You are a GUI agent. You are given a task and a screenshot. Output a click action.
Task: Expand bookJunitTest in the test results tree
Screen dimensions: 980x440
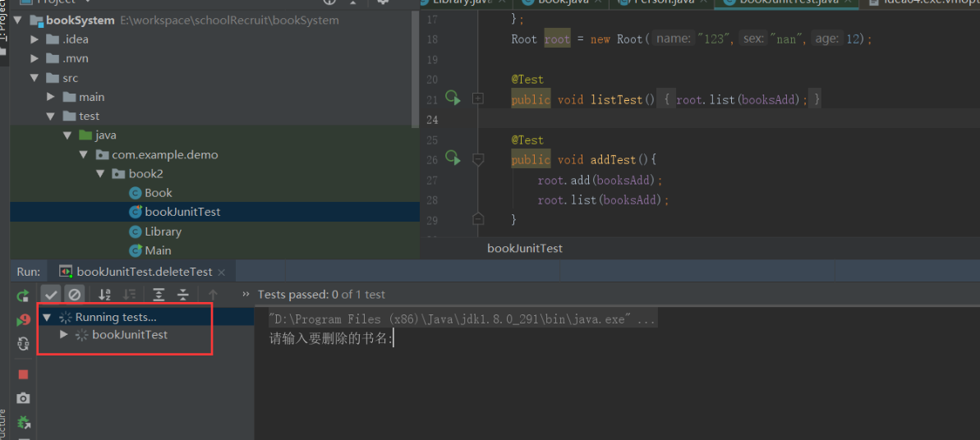[63, 335]
